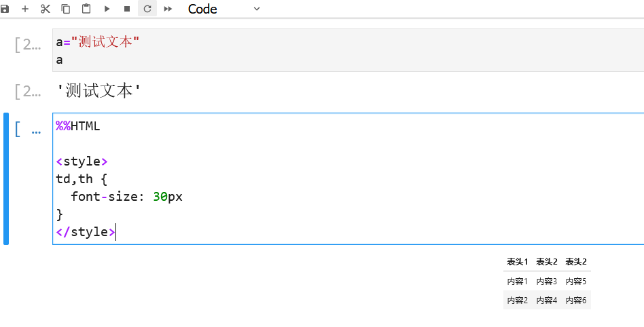Click the 内容4 table cell

tap(547, 301)
